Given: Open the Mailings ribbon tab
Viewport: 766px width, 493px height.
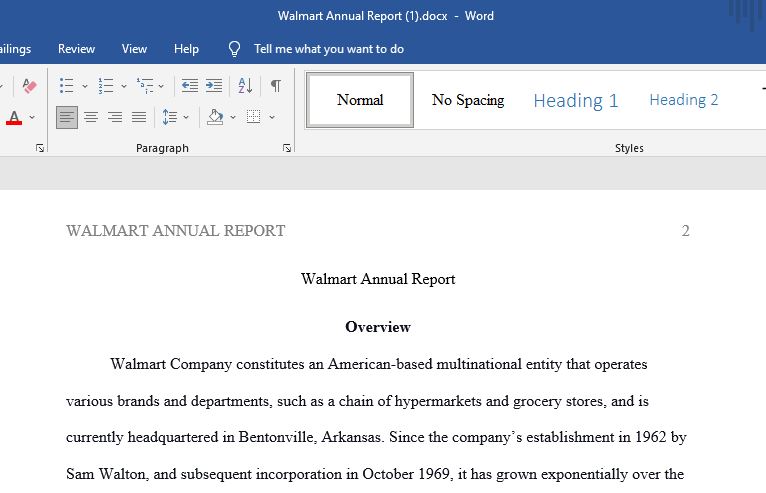Looking at the screenshot, I should [15, 49].
